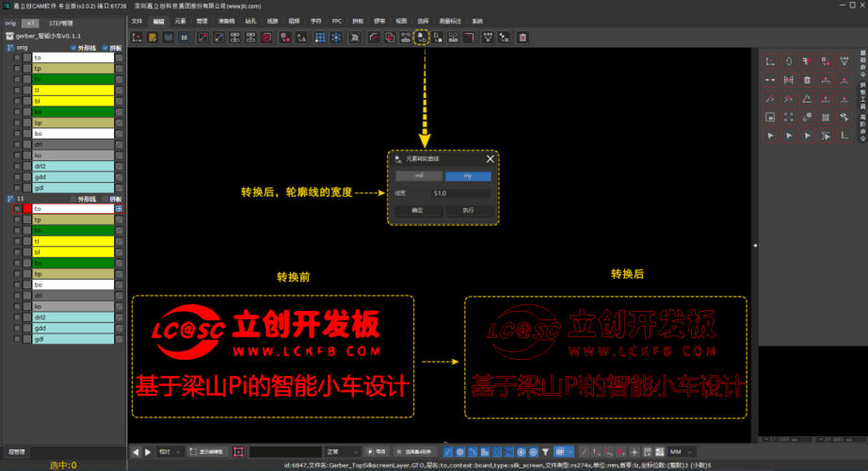
Task: Click the character A-to-A conversion icon
Action: [301, 38]
